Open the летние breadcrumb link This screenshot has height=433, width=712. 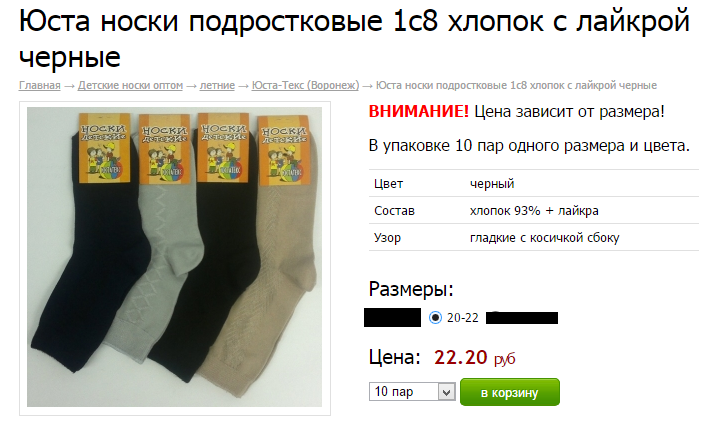(217, 85)
